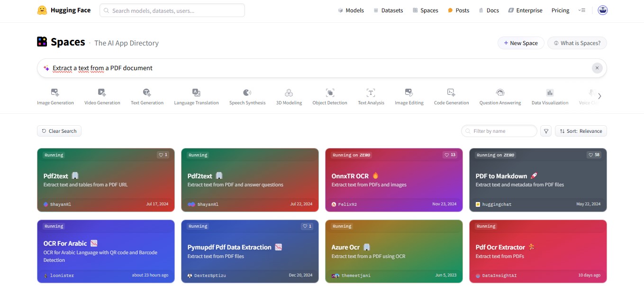644x286 pixels.
Task: Like the PDF to Markdown space
Action: (x=594, y=155)
